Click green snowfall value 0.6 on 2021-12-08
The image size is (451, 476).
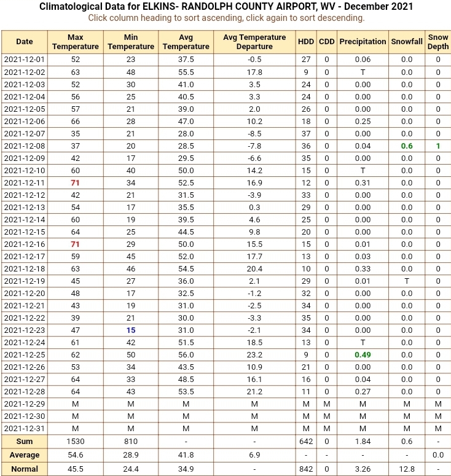[x=407, y=146]
